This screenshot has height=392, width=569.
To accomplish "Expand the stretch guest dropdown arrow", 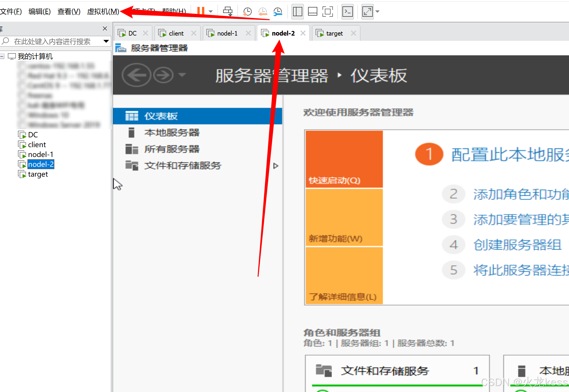I will point(377,12).
